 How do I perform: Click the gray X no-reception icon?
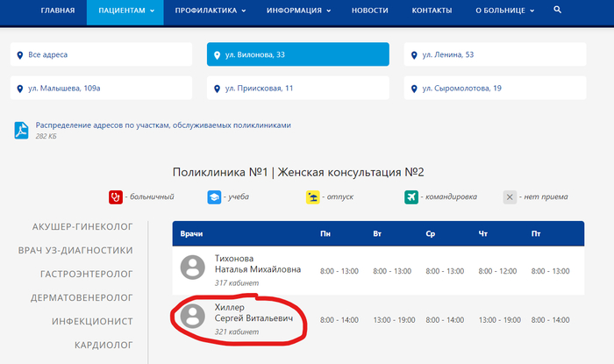[x=510, y=196]
